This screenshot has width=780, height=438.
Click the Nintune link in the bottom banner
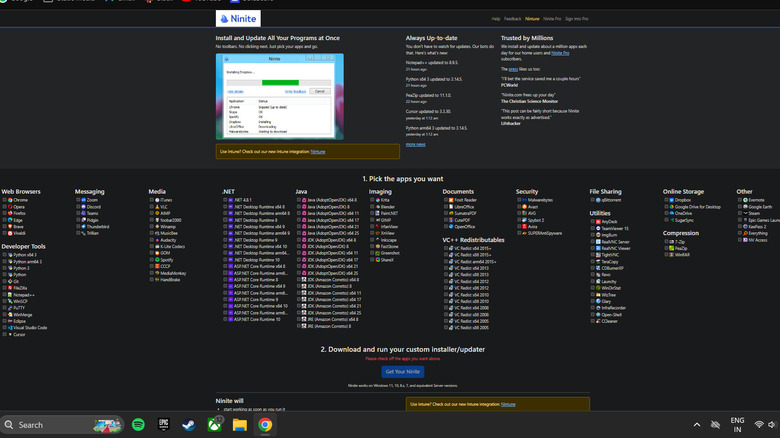click(508, 404)
